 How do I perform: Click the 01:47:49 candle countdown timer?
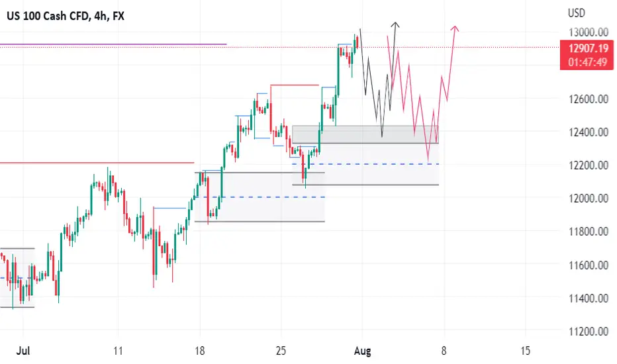(588, 62)
